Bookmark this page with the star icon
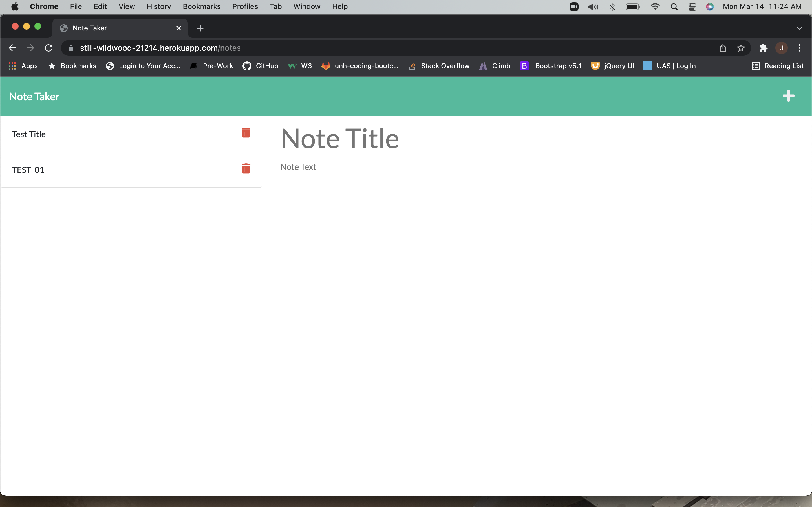The image size is (812, 507). point(741,48)
